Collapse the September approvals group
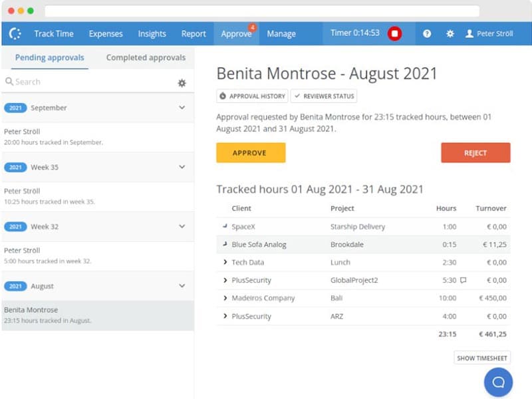This screenshot has height=399, width=532. click(182, 108)
